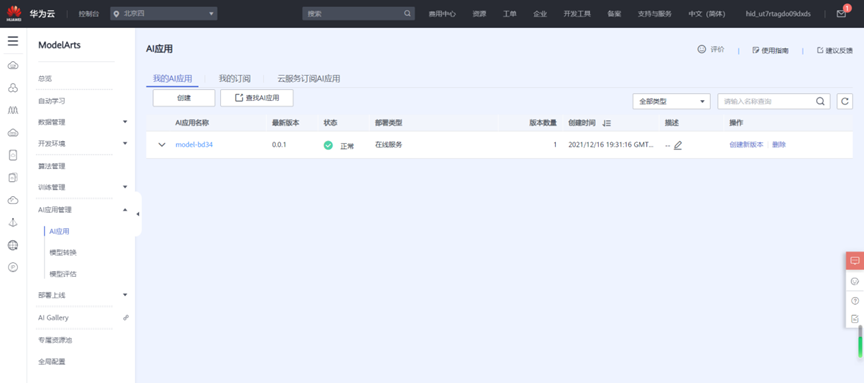Open 工单 in top menu
The width and height of the screenshot is (864, 383).
point(510,14)
